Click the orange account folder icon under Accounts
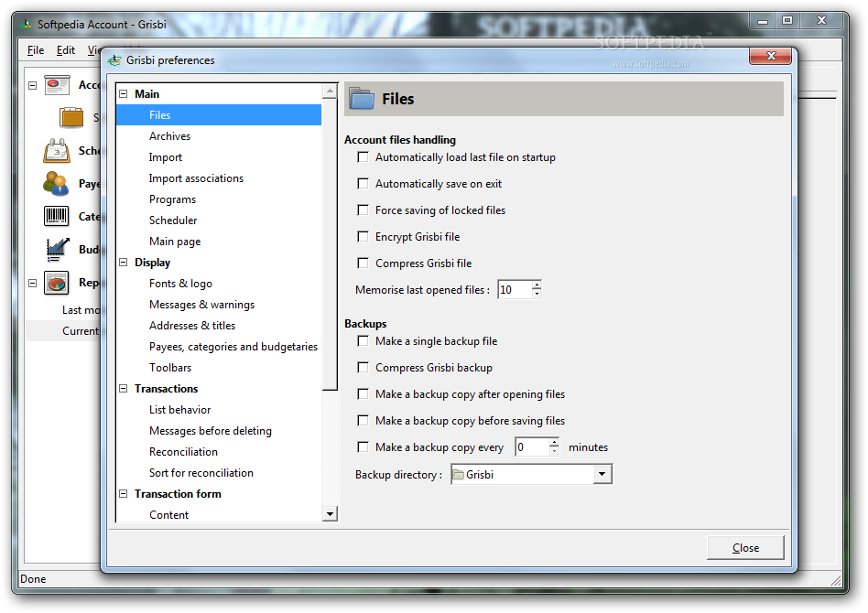The width and height of the screenshot is (868, 613). 71,117
